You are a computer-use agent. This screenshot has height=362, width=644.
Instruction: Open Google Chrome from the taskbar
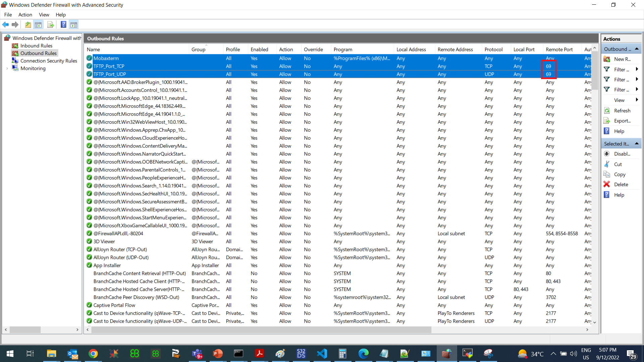pyautogui.click(x=93, y=354)
